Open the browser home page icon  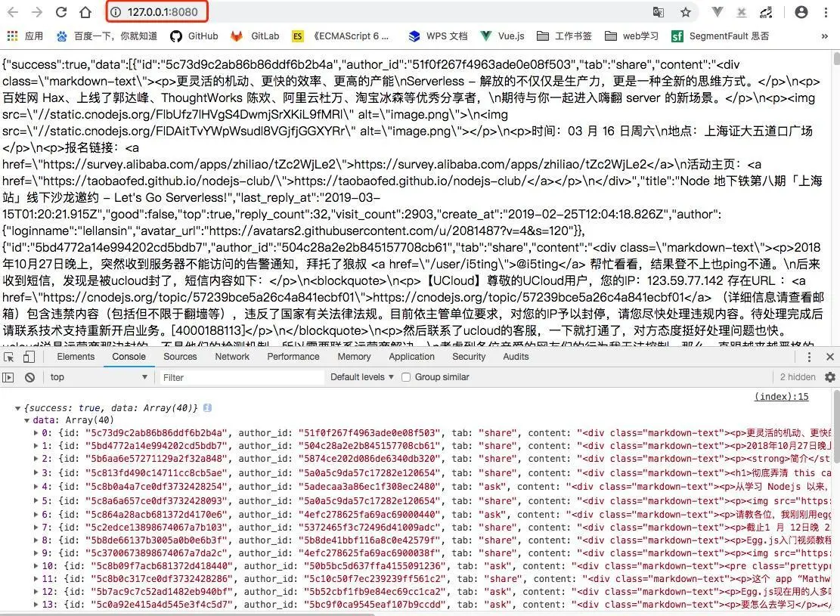click(x=85, y=12)
